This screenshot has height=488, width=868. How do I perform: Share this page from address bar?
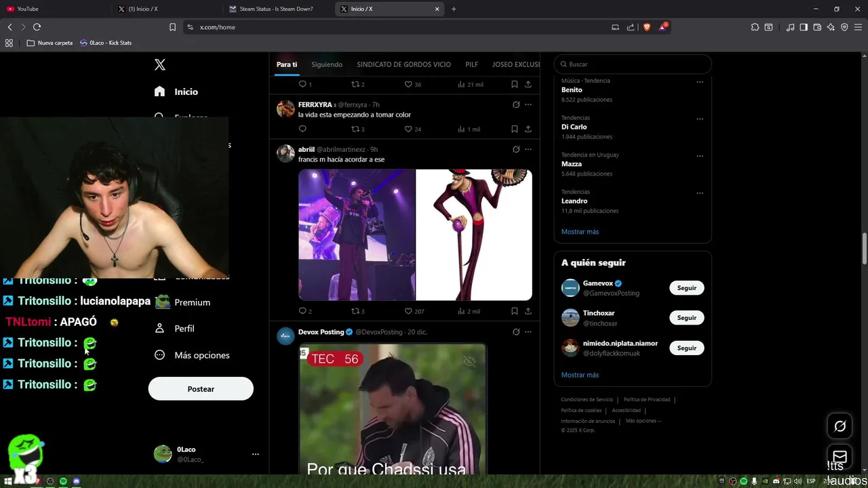(x=631, y=27)
